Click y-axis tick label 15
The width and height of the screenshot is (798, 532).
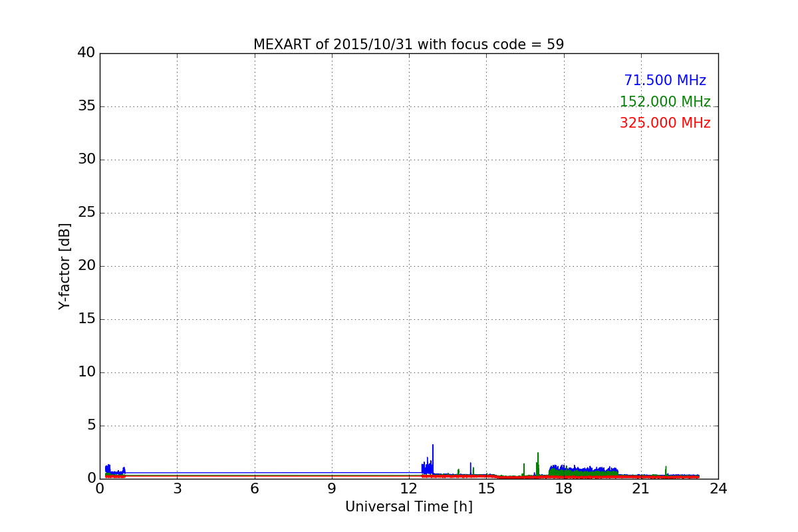pos(86,319)
